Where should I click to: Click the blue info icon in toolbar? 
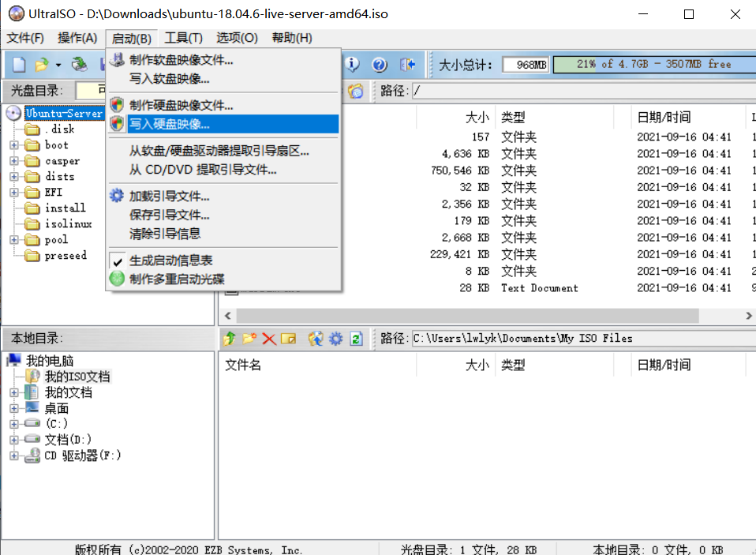click(353, 64)
